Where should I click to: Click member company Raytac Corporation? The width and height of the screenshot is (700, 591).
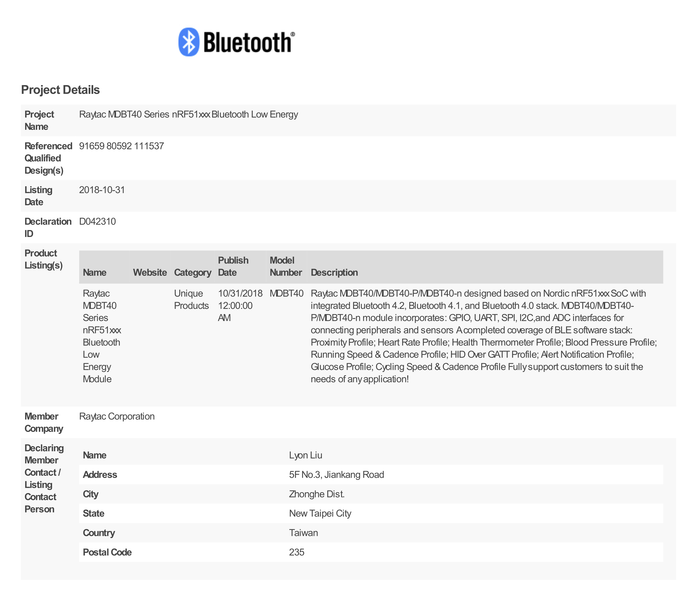click(117, 416)
